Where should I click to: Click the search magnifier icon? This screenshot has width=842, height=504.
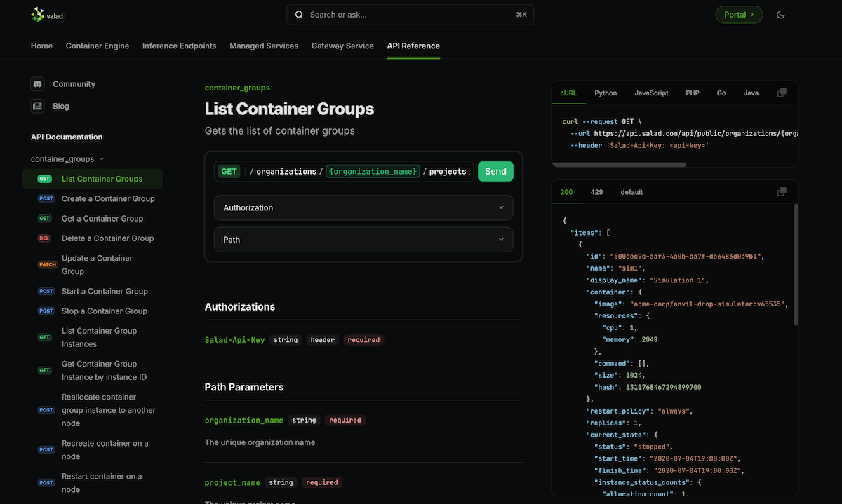(300, 15)
